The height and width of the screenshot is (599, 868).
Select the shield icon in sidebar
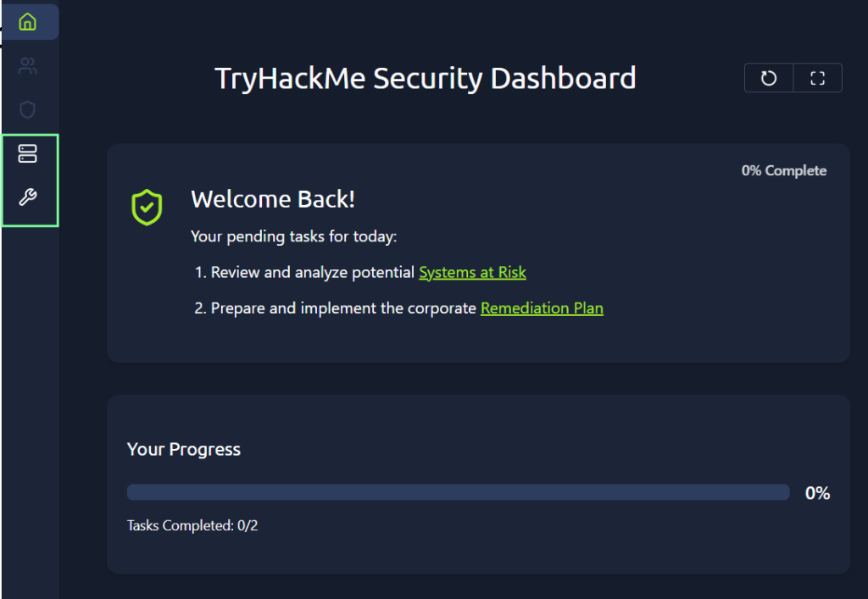[28, 110]
